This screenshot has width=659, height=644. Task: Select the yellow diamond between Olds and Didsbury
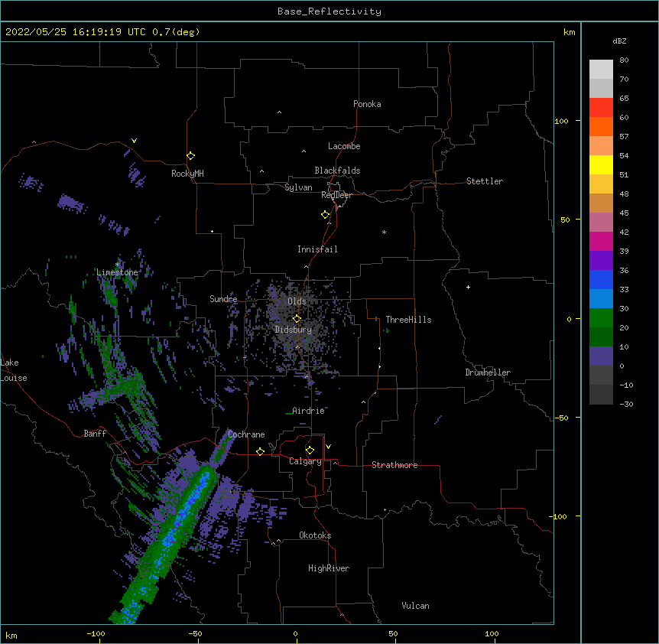(x=297, y=319)
